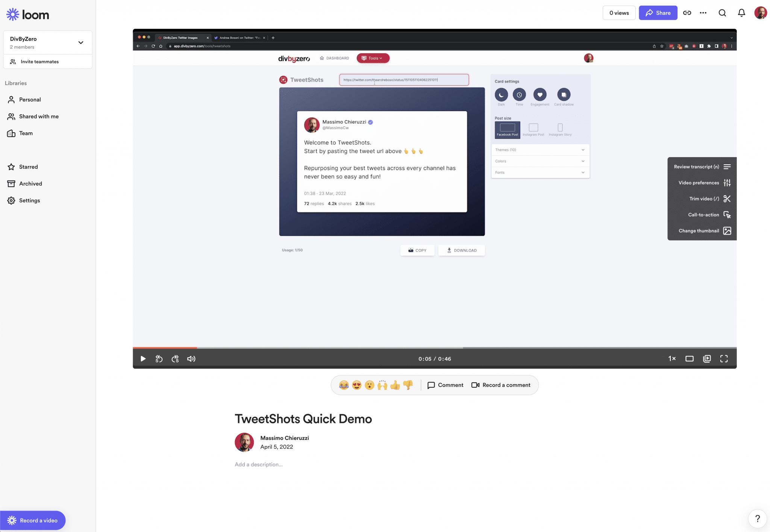Click the author avatar below the title
Screen dimensions: 770x532
244,442
